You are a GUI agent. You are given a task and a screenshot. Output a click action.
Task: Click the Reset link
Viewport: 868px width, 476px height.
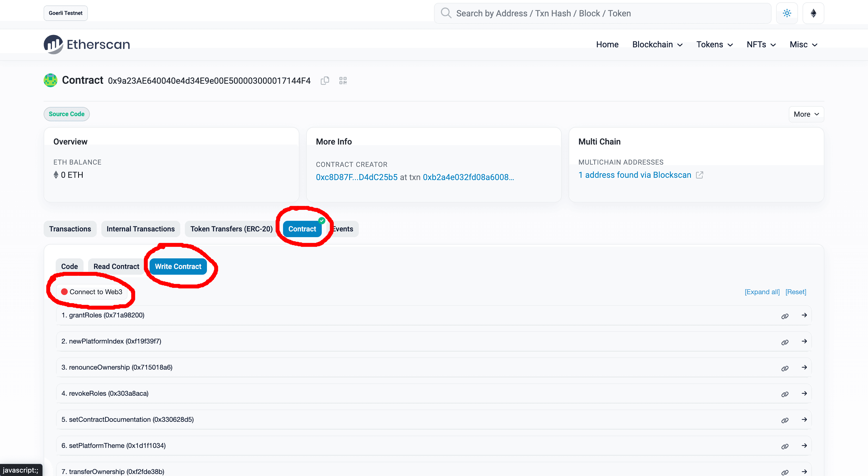tap(796, 292)
